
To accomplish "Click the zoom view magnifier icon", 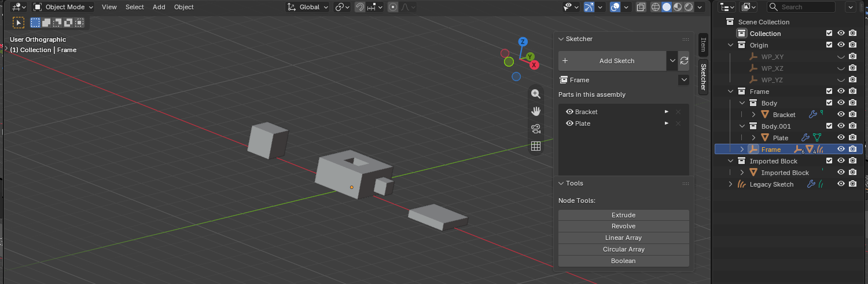I will 536,94.
